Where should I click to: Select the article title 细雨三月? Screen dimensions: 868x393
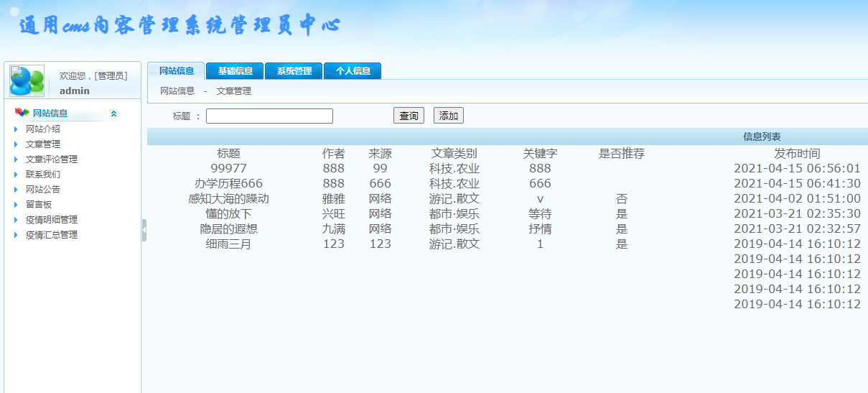click(x=228, y=244)
